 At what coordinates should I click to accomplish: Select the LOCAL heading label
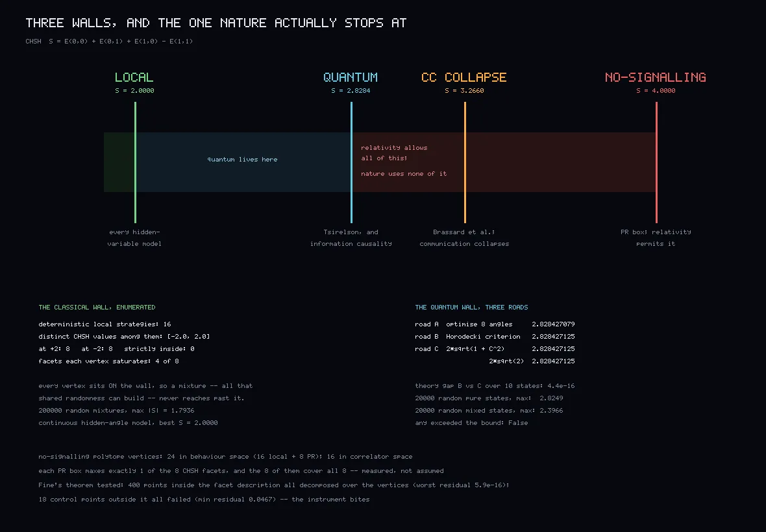click(x=134, y=77)
